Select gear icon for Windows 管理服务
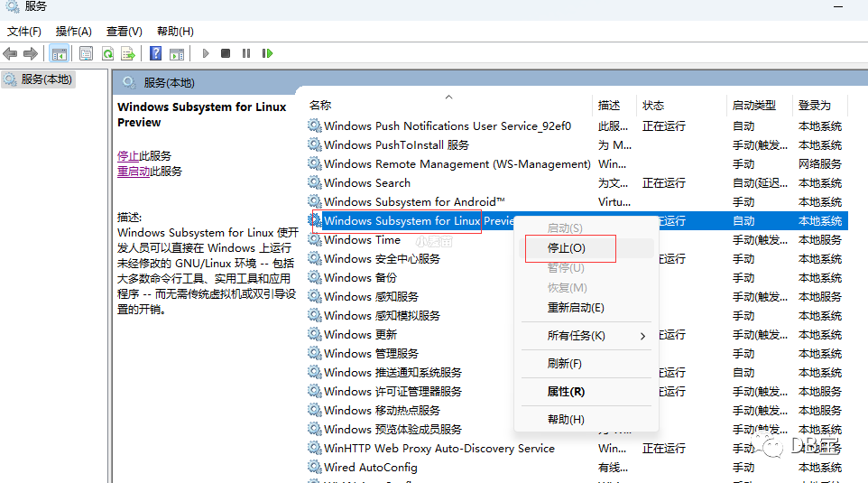This screenshot has width=868, height=483. 314,353
